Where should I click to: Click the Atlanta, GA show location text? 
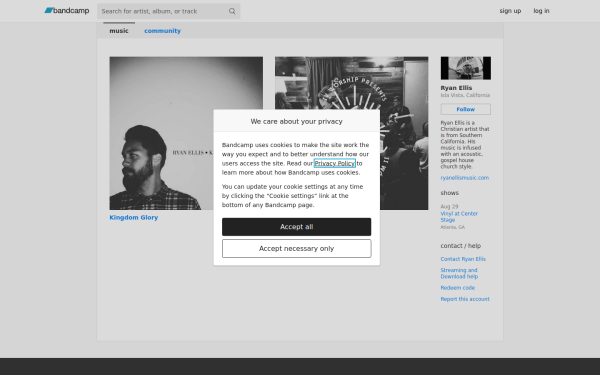click(x=452, y=227)
